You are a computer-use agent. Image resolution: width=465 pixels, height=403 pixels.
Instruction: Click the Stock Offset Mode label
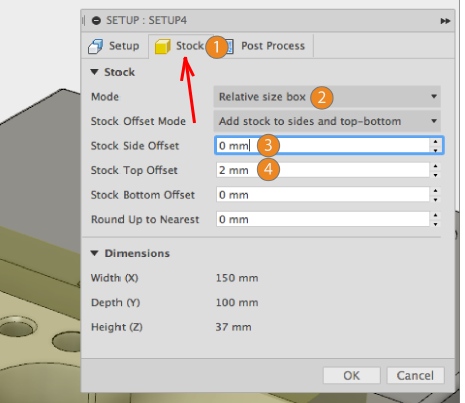[x=138, y=121]
